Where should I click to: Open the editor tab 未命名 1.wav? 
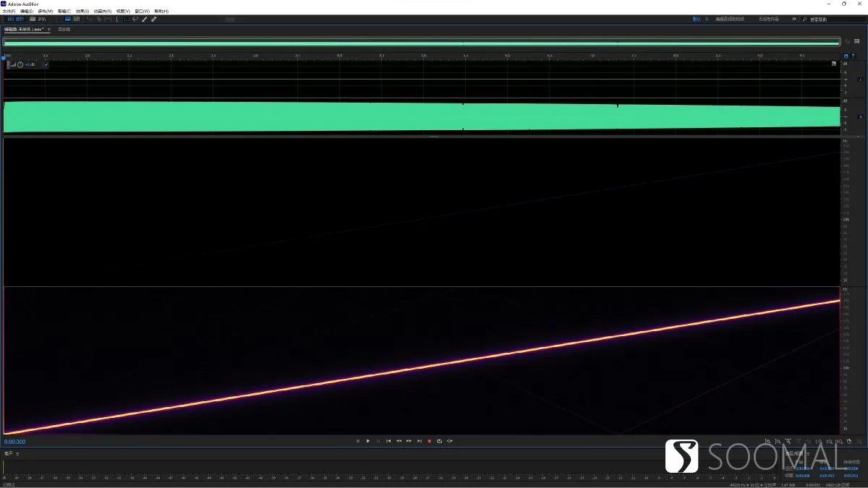point(25,30)
